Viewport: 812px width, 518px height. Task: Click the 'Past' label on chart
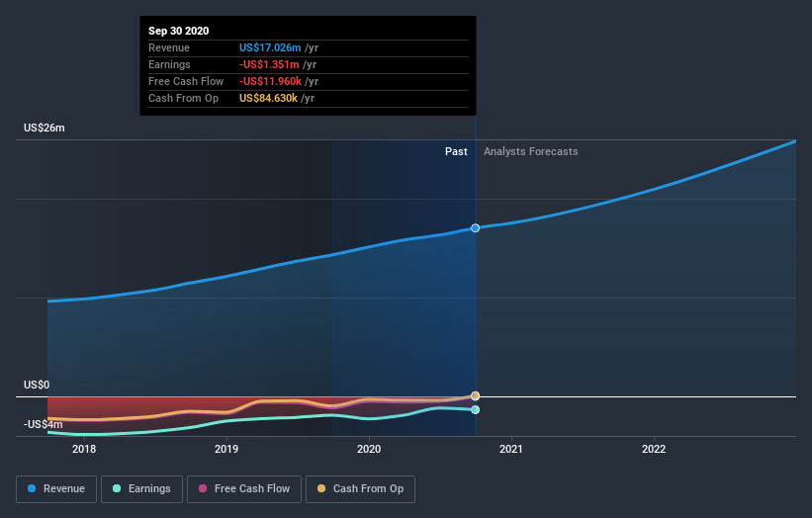(456, 151)
